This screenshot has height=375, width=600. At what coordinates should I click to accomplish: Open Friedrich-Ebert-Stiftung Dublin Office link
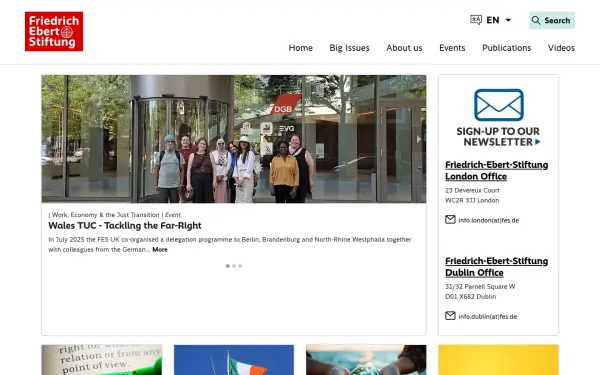tap(496, 267)
